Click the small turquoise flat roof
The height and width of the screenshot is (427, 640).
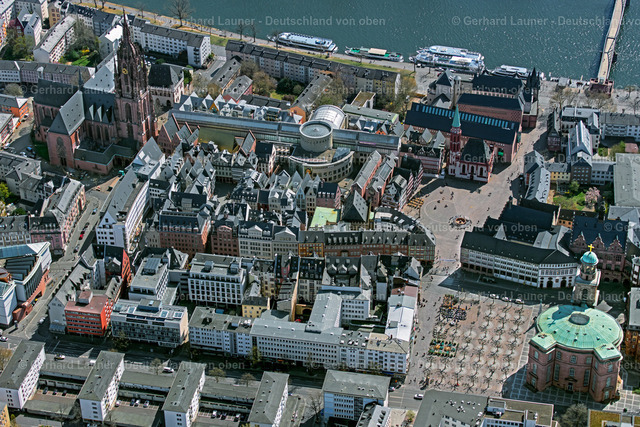coord(324,216)
